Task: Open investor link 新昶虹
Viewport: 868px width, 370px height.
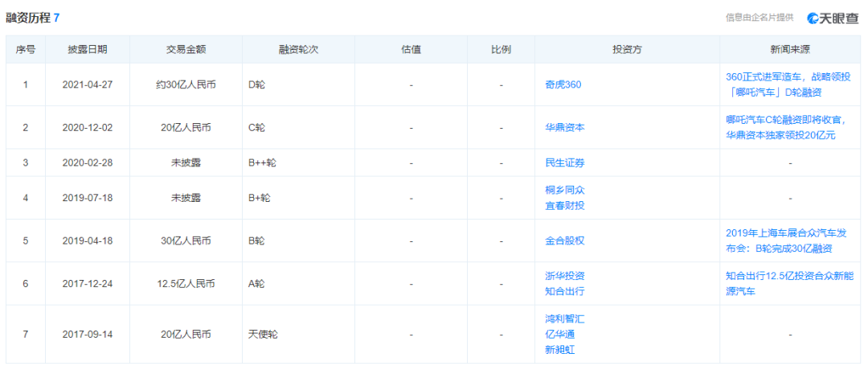Action: pos(560,350)
